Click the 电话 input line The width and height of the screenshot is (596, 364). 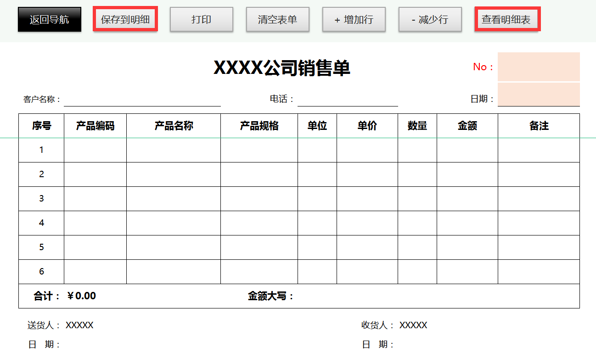(x=348, y=99)
